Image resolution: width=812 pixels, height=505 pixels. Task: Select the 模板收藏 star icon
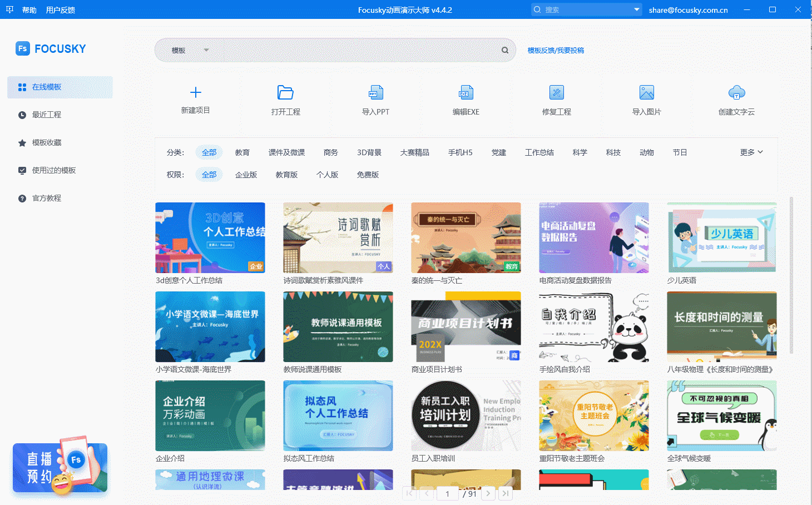point(21,142)
